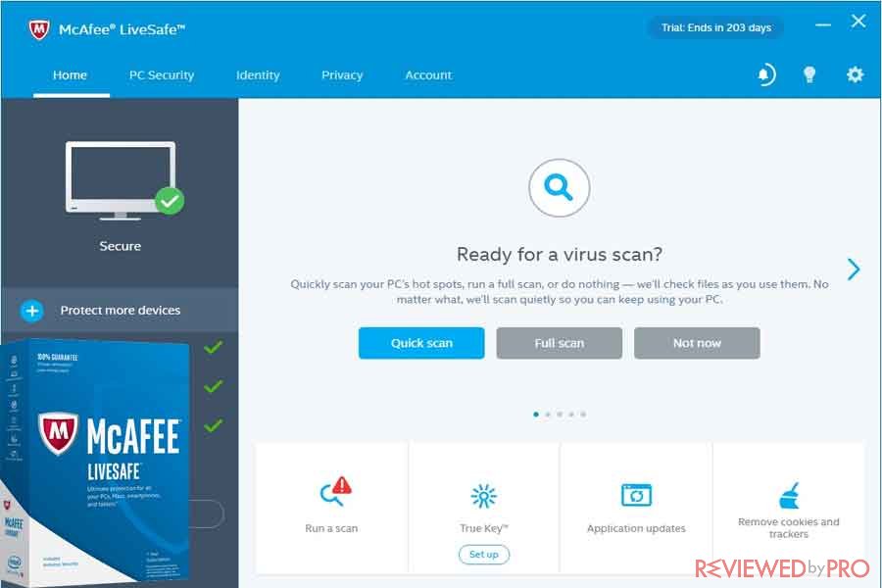Open the Account tab
The image size is (882, 588).
428,75
